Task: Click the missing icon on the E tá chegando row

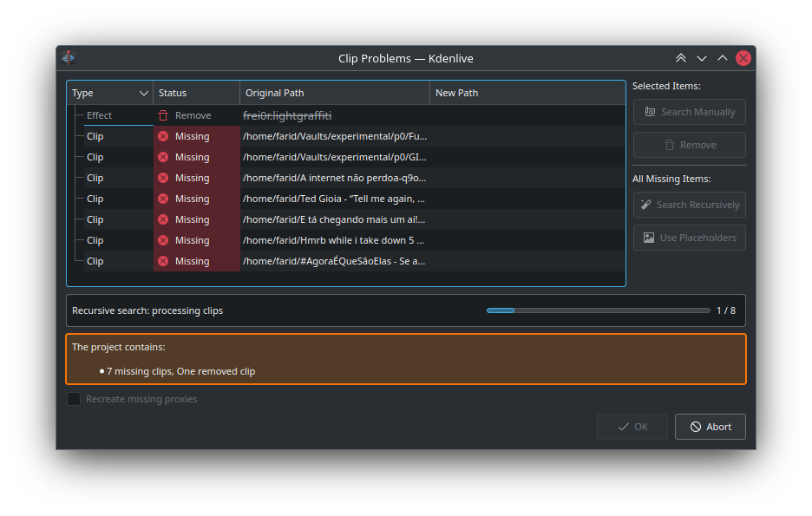Action: point(163,219)
